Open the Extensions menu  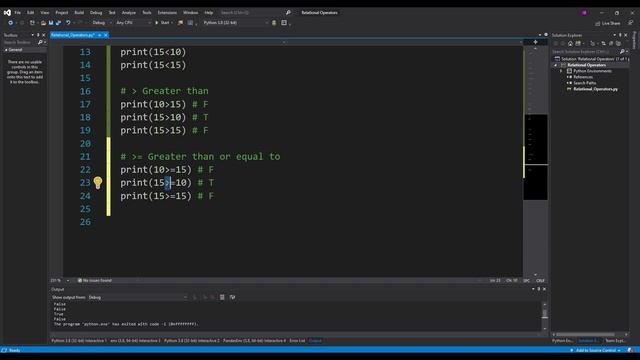(167, 13)
